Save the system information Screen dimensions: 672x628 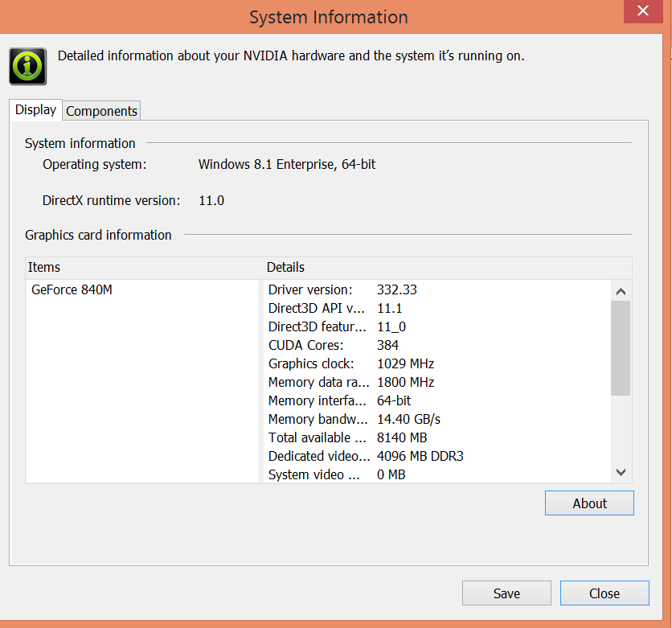coord(506,593)
